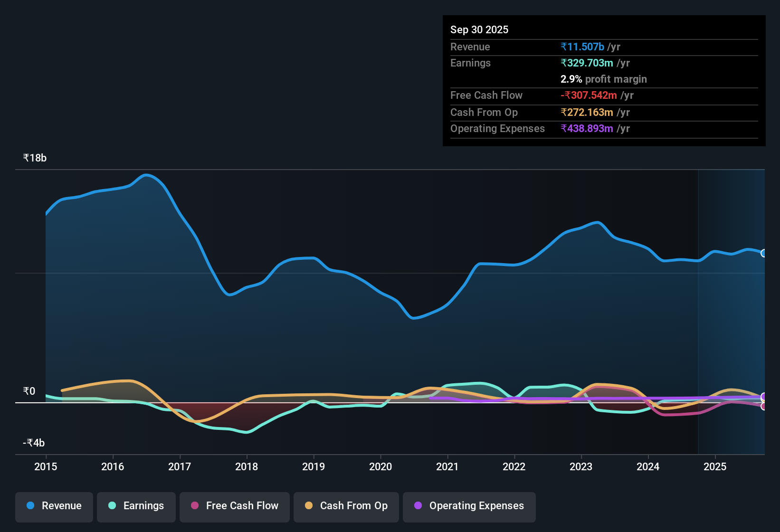This screenshot has height=532, width=780.
Task: Click the teal Earnings dot icon
Action: coord(112,506)
